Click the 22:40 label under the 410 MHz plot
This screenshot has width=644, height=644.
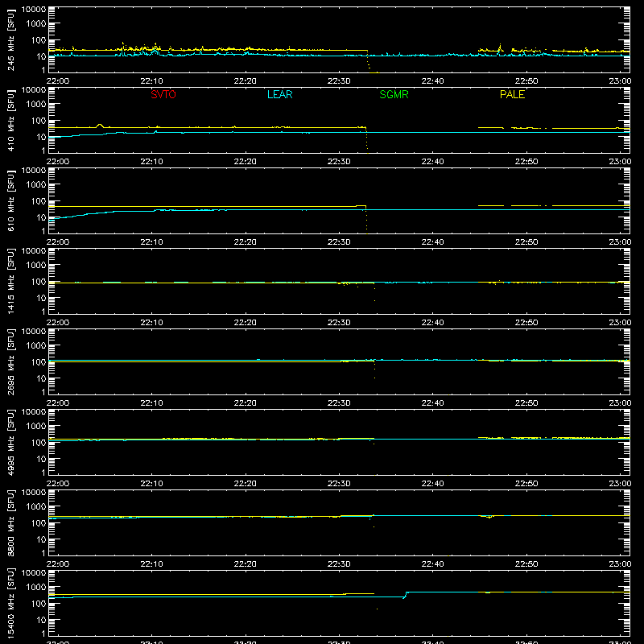coord(432,162)
